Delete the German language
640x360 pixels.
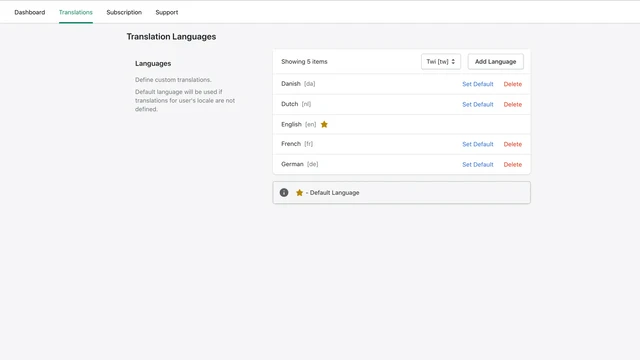(x=513, y=164)
